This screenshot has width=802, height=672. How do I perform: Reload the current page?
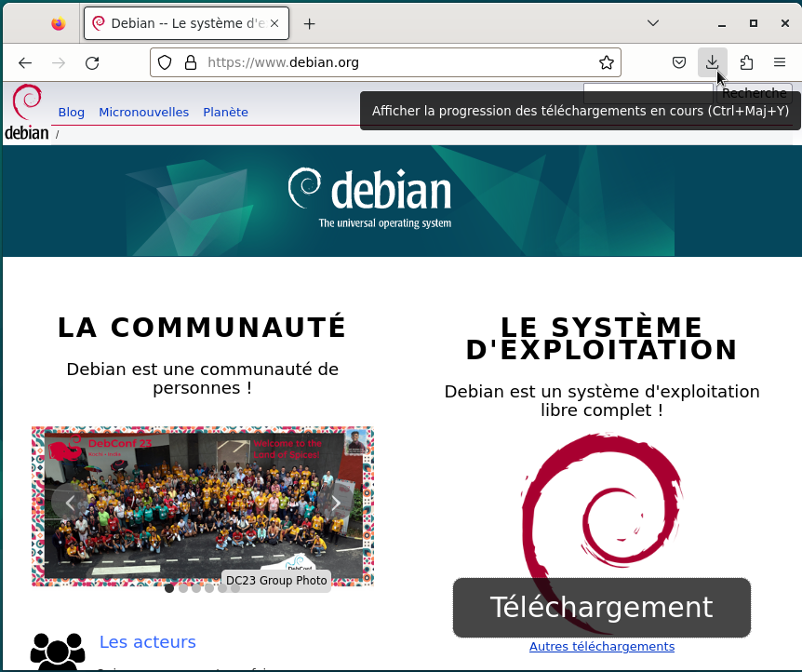pyautogui.click(x=92, y=63)
